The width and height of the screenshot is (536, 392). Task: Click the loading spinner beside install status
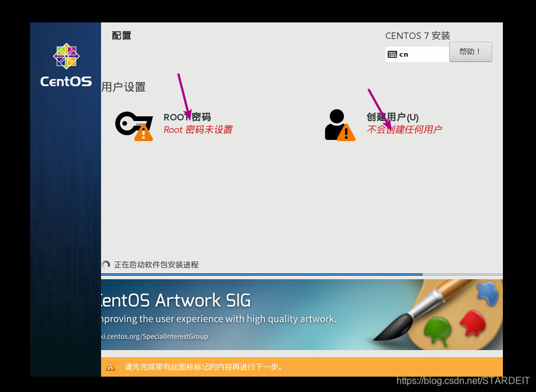click(106, 264)
